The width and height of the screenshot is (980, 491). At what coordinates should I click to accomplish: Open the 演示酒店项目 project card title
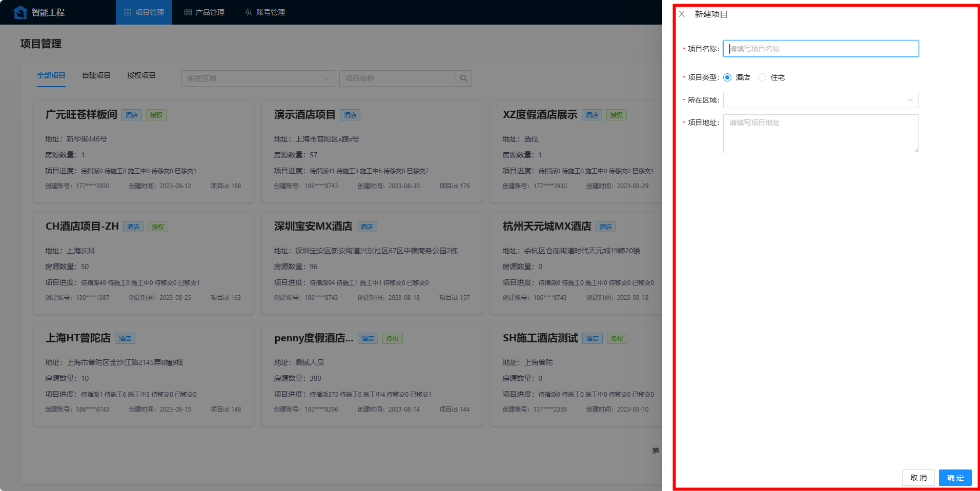305,115
